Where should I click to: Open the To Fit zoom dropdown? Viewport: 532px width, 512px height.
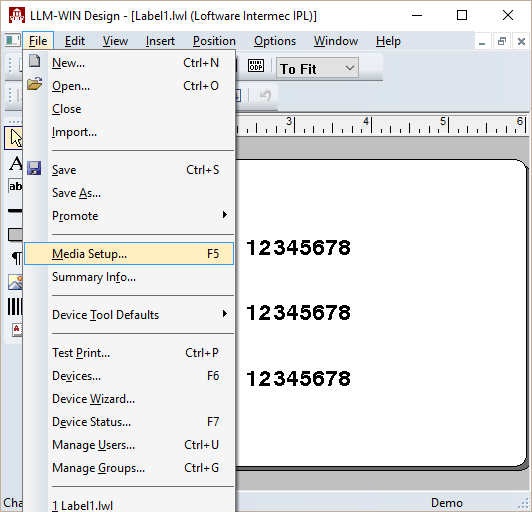pos(317,68)
